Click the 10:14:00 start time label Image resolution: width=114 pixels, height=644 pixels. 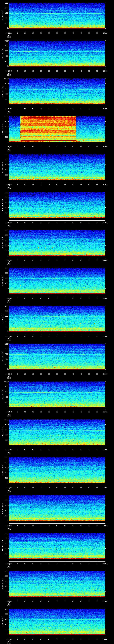click(9, 33)
